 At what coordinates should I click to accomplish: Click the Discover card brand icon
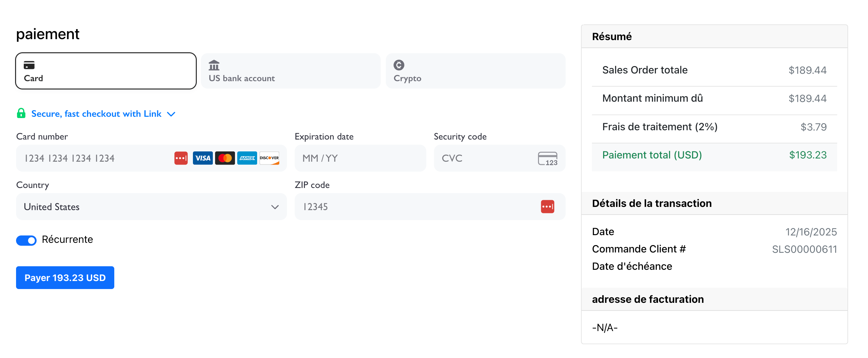pyautogui.click(x=269, y=158)
